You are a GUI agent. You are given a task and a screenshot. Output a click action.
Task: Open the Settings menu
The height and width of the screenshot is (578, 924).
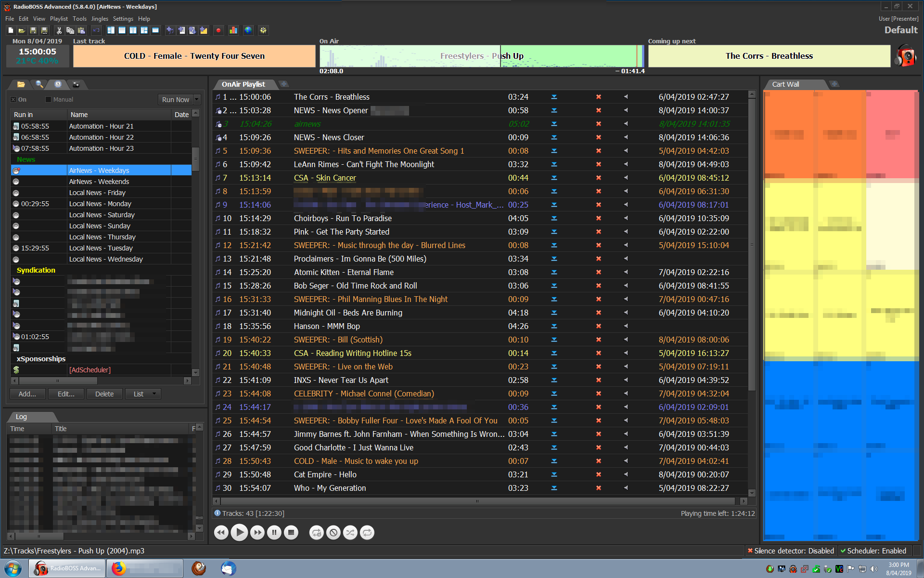[123, 19]
